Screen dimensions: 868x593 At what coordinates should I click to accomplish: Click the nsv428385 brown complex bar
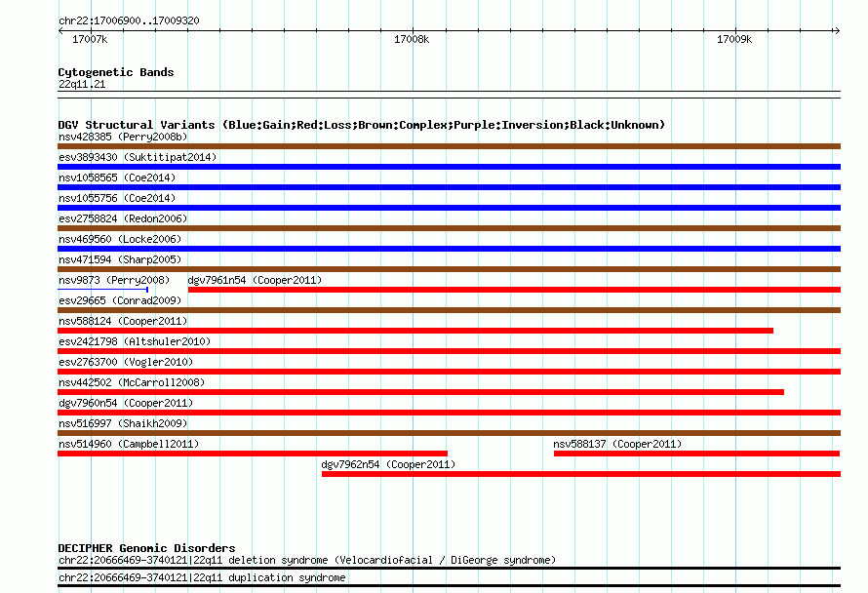click(x=449, y=146)
